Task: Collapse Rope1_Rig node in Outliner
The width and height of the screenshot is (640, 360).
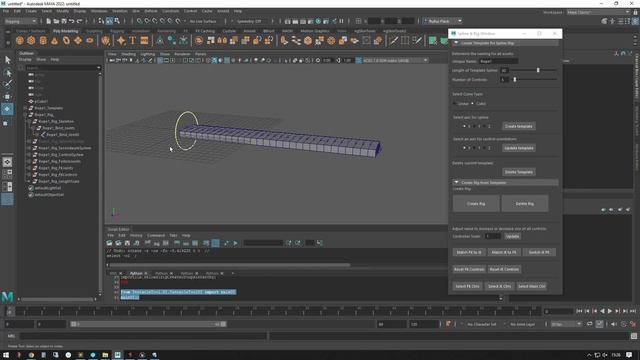Action: pos(26,115)
